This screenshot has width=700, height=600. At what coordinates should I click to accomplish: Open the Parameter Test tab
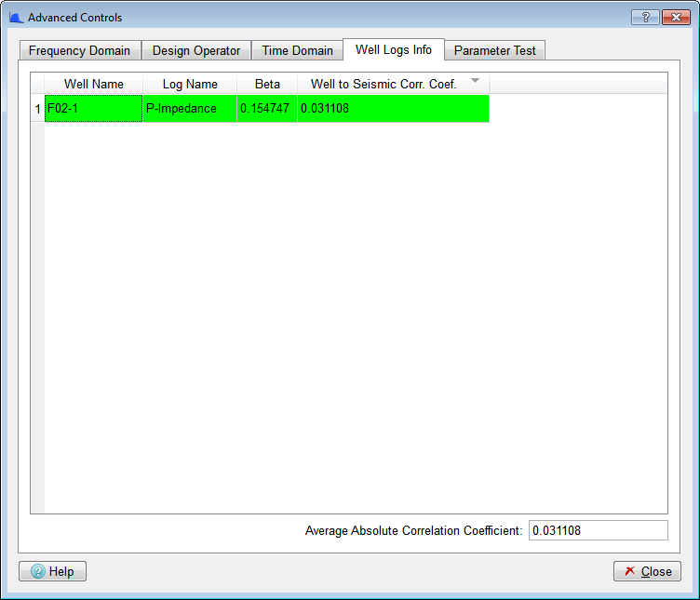click(494, 50)
